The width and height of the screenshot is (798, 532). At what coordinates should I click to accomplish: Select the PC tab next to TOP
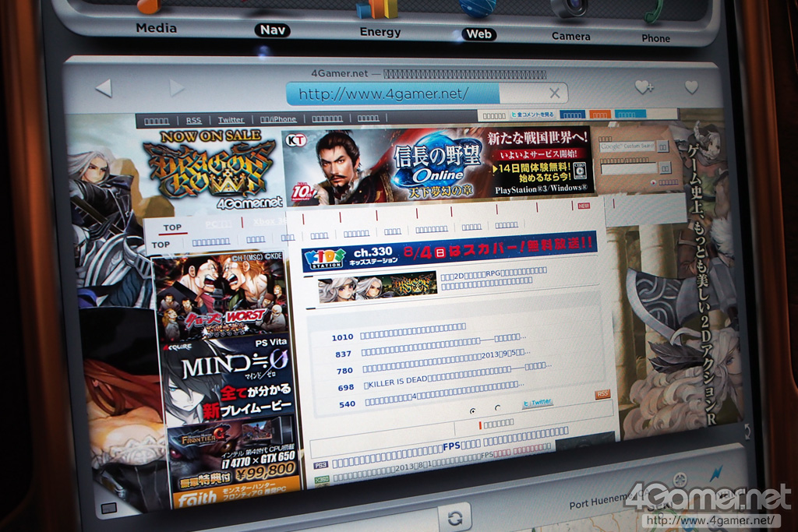(218, 224)
